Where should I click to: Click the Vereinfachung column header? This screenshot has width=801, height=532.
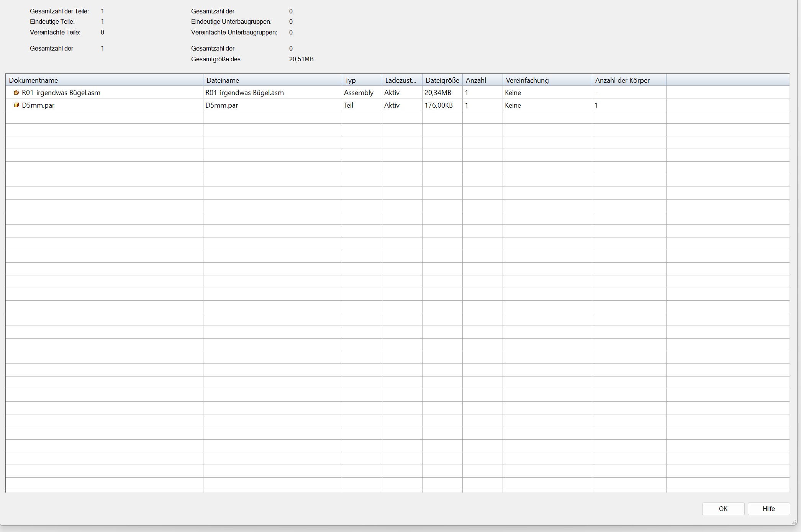[547, 80]
